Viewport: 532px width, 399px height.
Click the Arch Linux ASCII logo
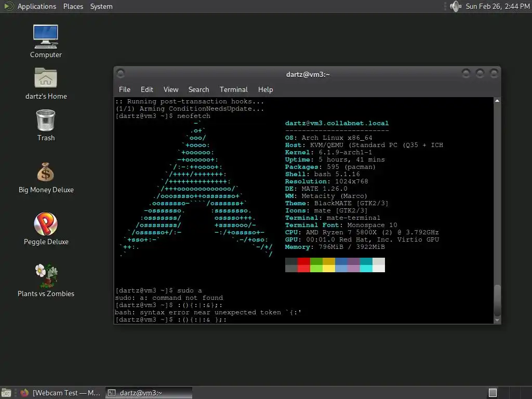coord(196,189)
